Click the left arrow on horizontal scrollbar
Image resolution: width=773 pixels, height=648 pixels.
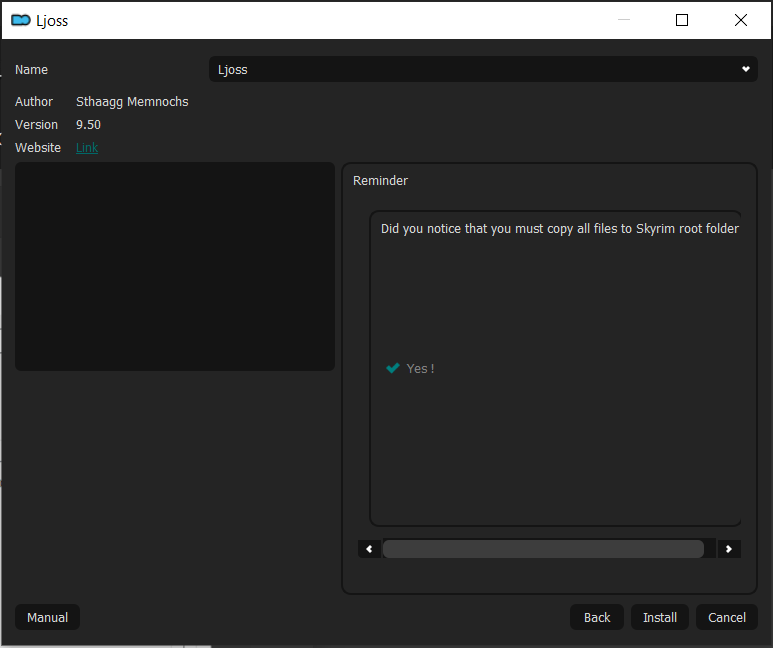[369, 549]
